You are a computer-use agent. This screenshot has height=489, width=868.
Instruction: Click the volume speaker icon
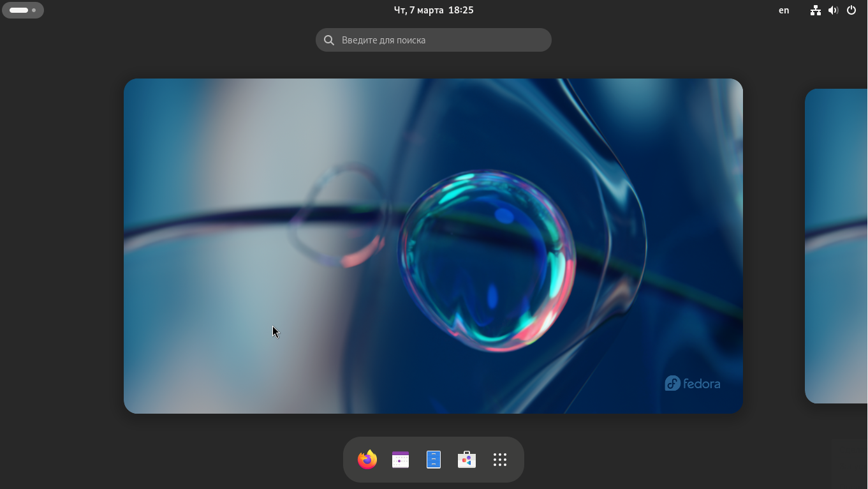tap(833, 10)
